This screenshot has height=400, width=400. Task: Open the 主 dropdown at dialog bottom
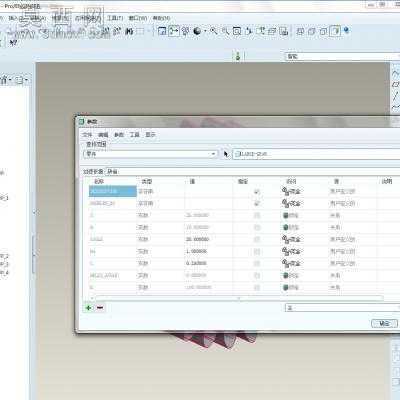342,307
